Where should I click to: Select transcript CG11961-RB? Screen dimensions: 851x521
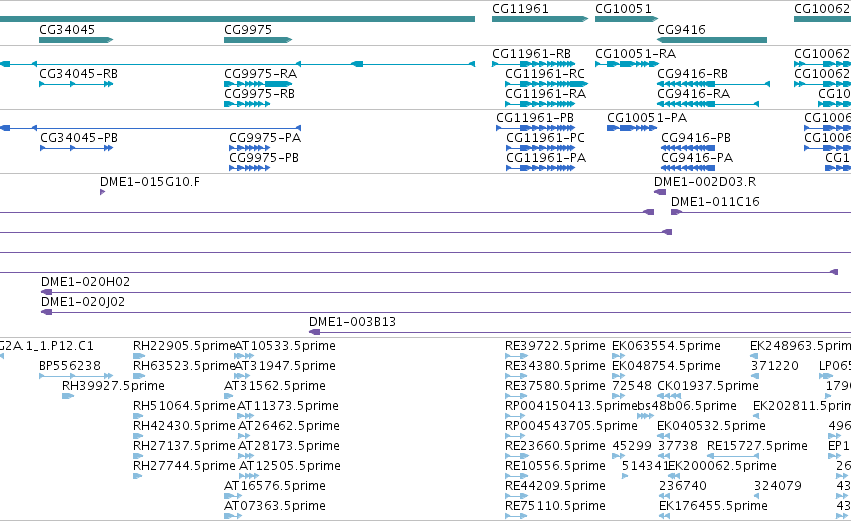pos(531,54)
